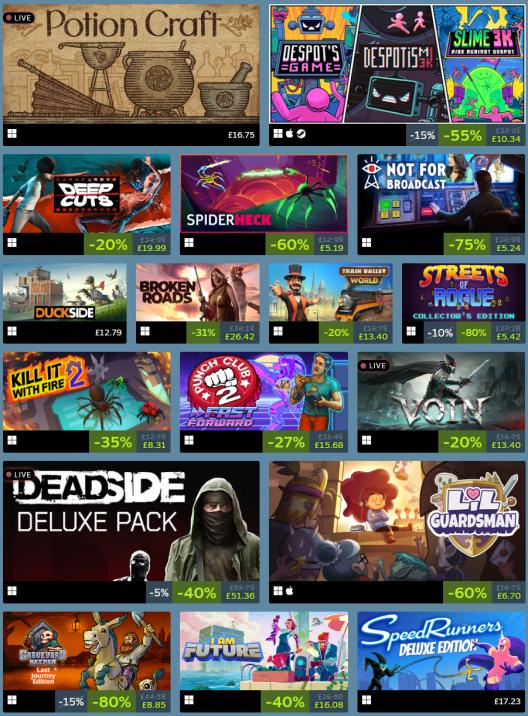Click the LIVE badge on the VOIN capsule
This screenshot has width=528, height=716.
pyautogui.click(x=373, y=365)
